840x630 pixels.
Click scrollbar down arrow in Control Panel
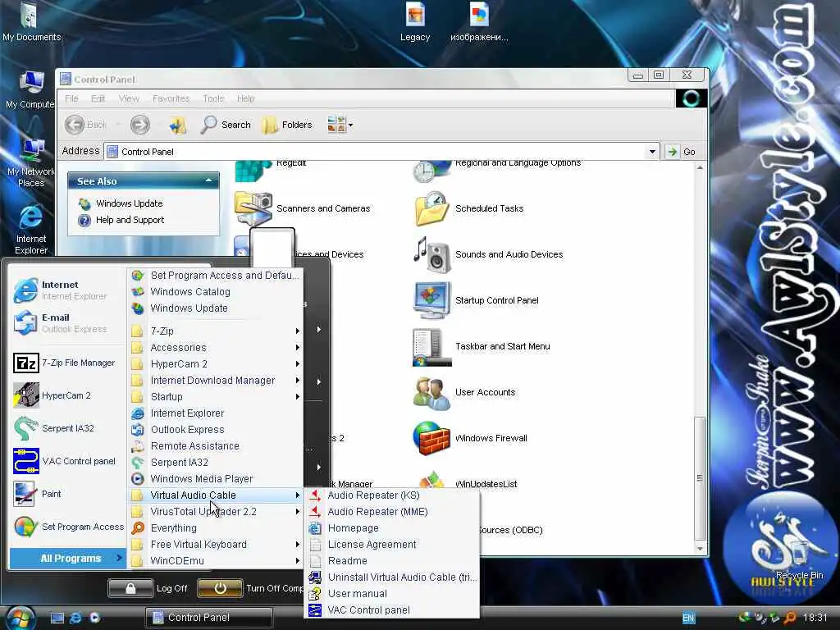click(700, 549)
